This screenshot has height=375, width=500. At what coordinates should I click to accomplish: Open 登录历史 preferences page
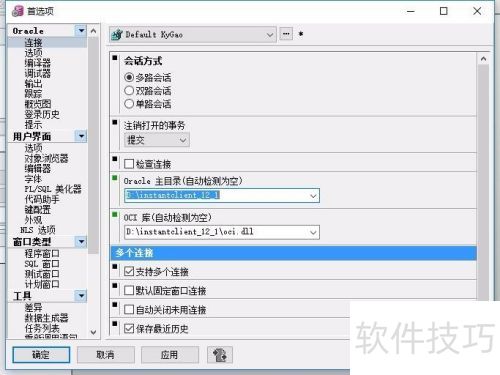(42, 114)
